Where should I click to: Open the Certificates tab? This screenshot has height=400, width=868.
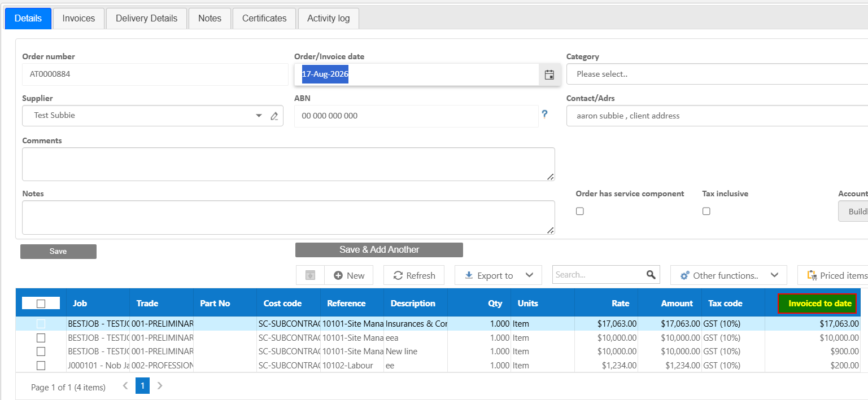[x=264, y=18]
